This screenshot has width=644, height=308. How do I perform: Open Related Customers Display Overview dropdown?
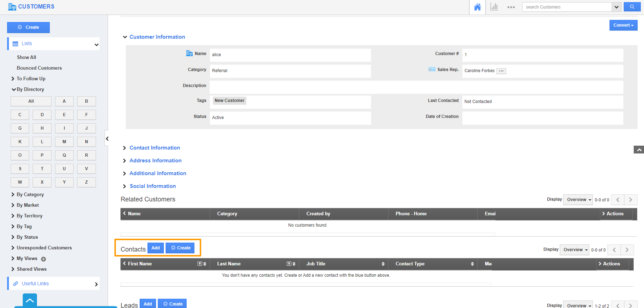coord(578,200)
